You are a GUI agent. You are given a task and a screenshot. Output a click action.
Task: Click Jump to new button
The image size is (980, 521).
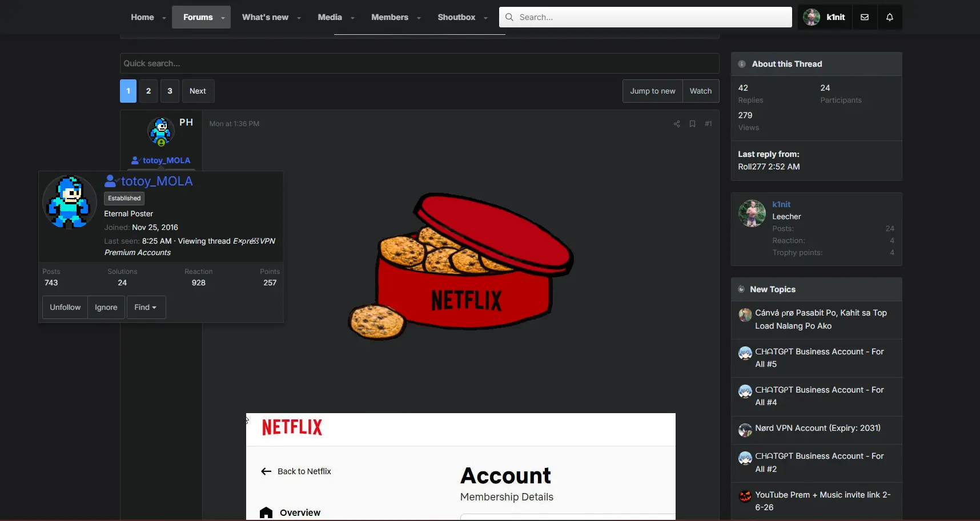coord(653,91)
